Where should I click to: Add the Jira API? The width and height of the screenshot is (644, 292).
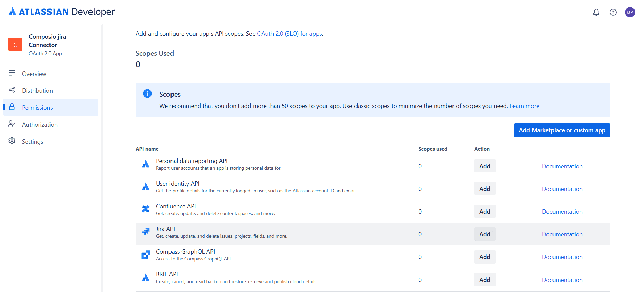[485, 234]
